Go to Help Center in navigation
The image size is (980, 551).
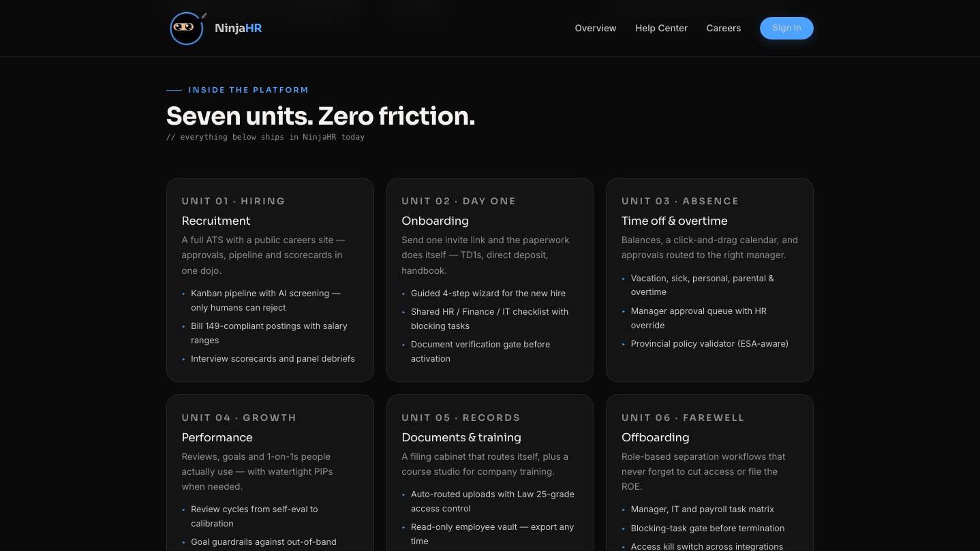click(661, 29)
